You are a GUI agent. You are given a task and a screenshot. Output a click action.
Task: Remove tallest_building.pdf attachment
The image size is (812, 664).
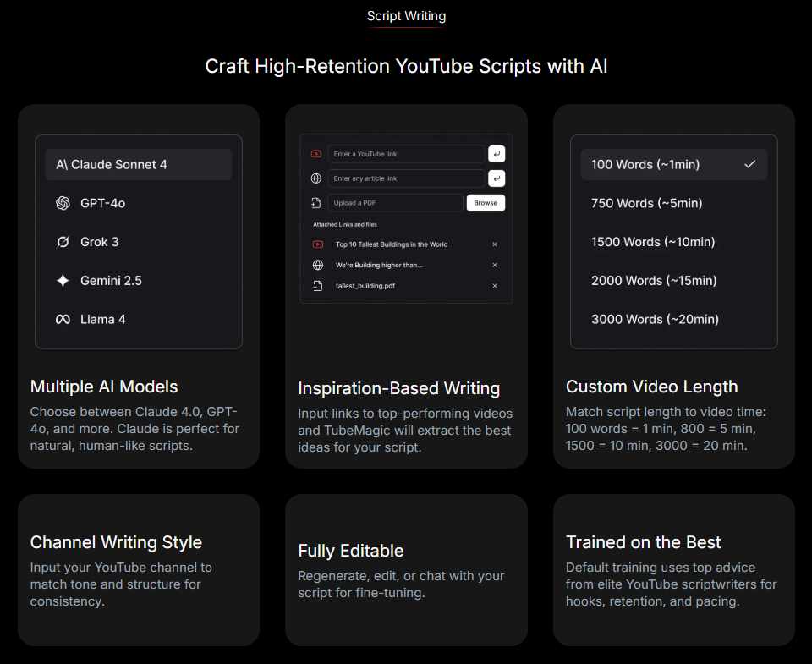(495, 286)
